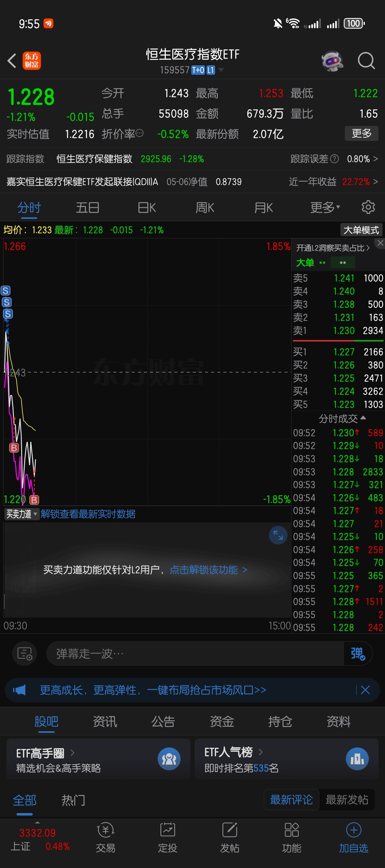Screen dimensions: 385x868
Task: Open 交易 trade icon
Action: click(x=106, y=838)
